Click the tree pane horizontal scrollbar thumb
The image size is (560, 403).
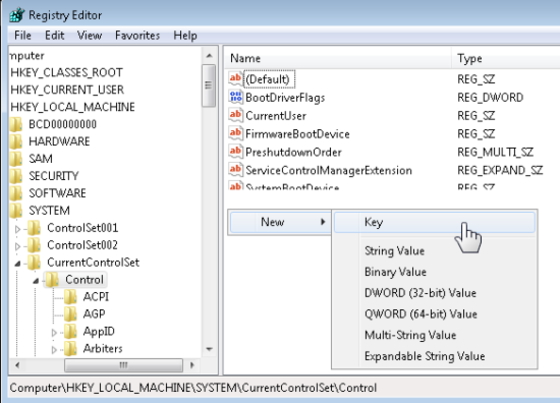123,365
